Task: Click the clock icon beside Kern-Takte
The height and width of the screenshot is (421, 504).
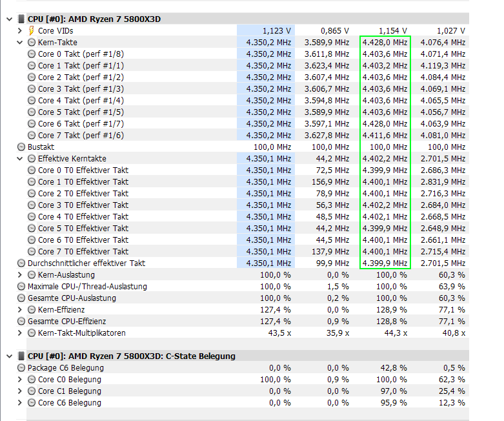Action: click(32, 43)
